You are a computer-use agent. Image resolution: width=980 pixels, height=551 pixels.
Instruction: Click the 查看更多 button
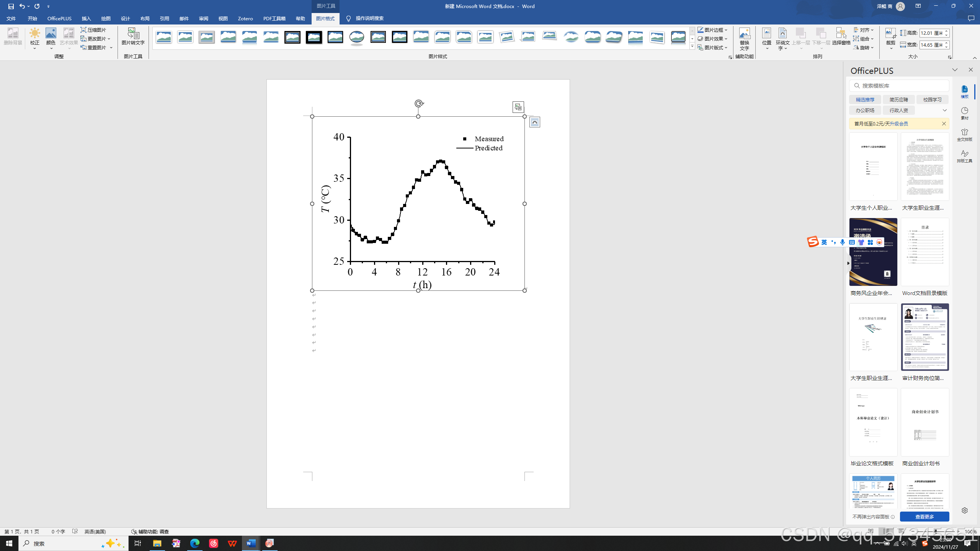924,517
